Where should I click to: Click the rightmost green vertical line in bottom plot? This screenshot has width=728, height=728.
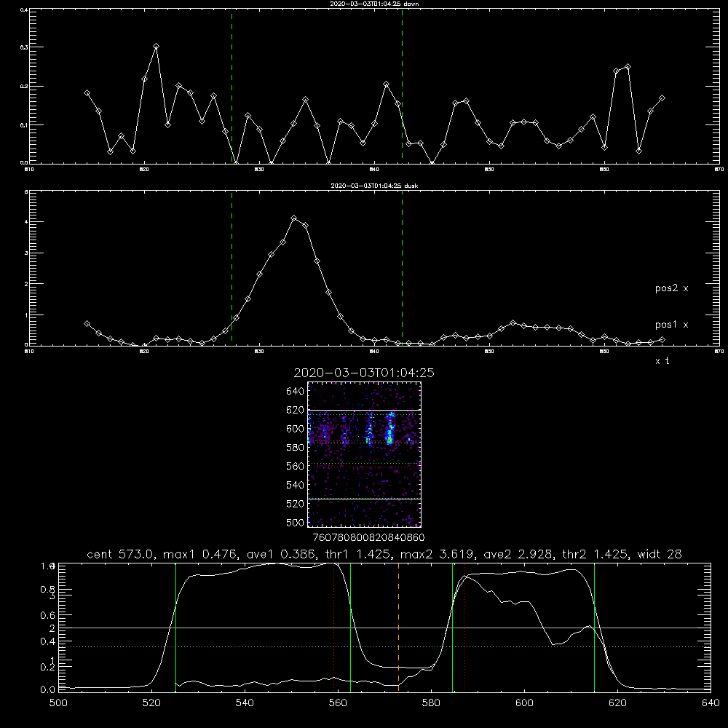pyautogui.click(x=594, y=628)
